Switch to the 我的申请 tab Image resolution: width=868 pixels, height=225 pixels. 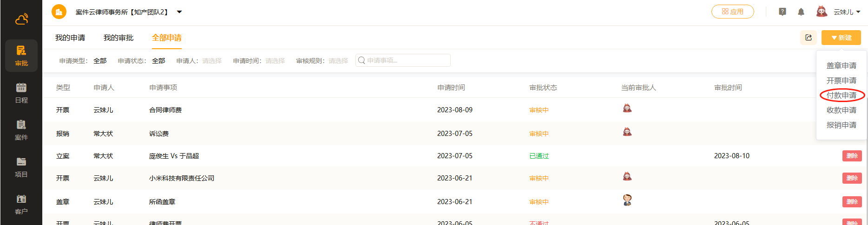point(70,38)
